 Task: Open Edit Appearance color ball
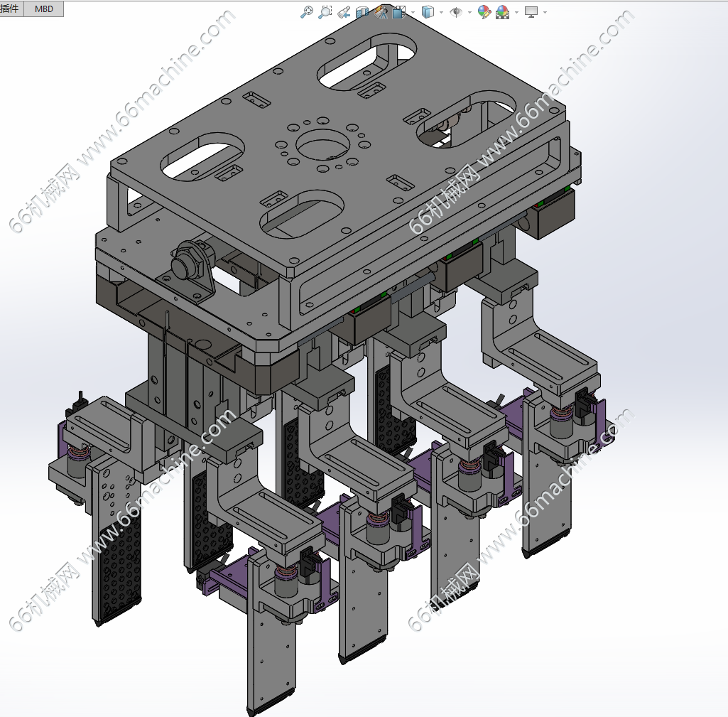tap(484, 11)
